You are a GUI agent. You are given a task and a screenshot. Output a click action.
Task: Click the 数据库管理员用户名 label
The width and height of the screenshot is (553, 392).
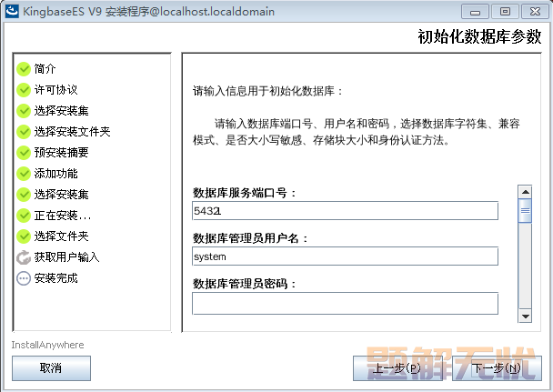(250, 238)
